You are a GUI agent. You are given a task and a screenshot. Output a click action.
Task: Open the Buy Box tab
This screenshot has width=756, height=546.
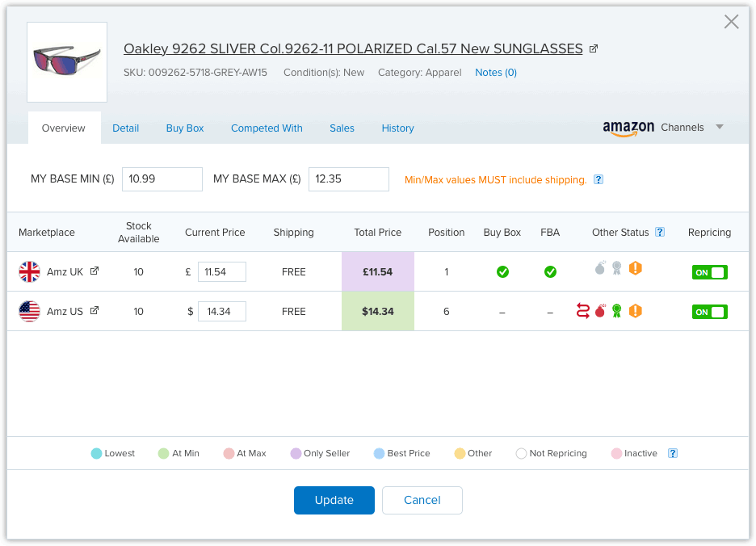(x=185, y=128)
